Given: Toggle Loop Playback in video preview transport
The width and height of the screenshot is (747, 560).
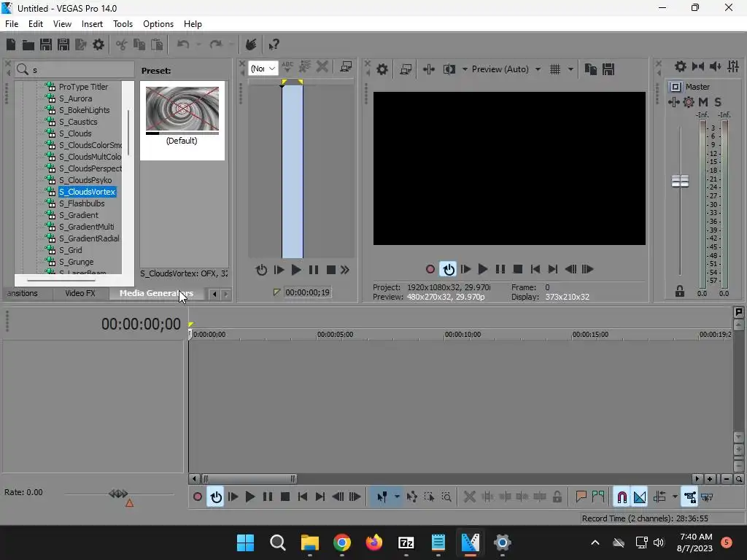Looking at the screenshot, I should [449, 270].
